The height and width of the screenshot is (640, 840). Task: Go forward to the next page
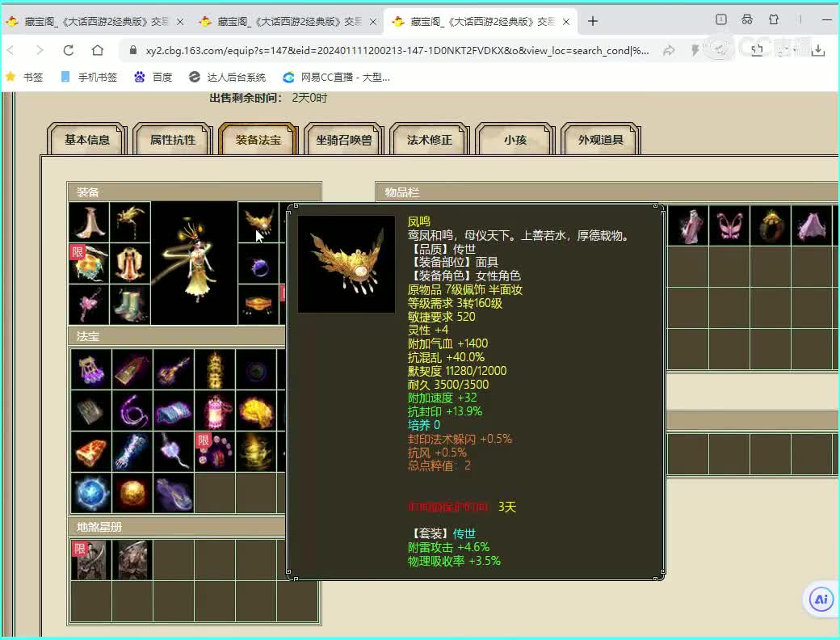(40, 50)
